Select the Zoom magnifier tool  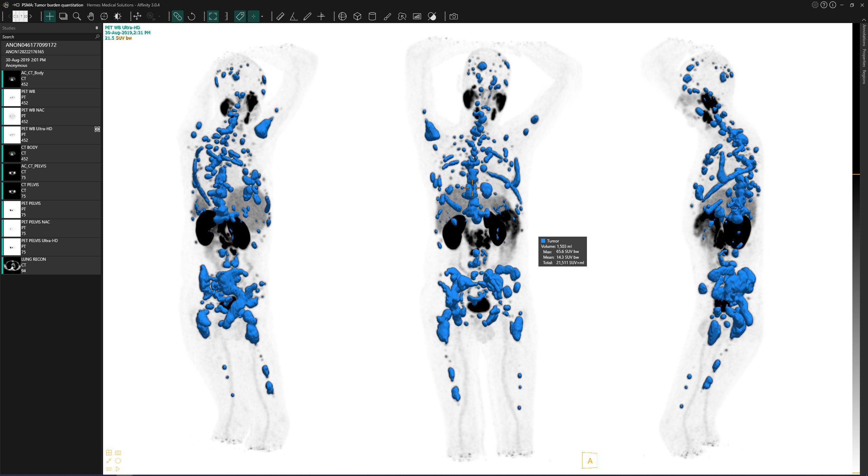pos(77,16)
